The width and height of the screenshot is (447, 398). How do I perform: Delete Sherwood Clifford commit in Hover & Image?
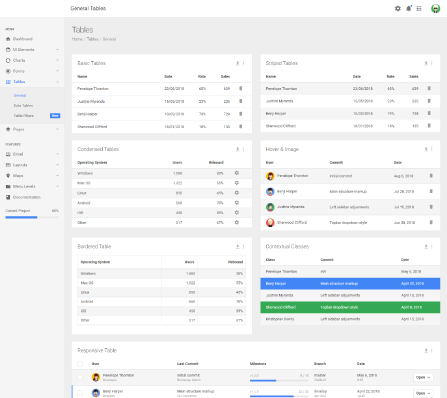(x=431, y=222)
